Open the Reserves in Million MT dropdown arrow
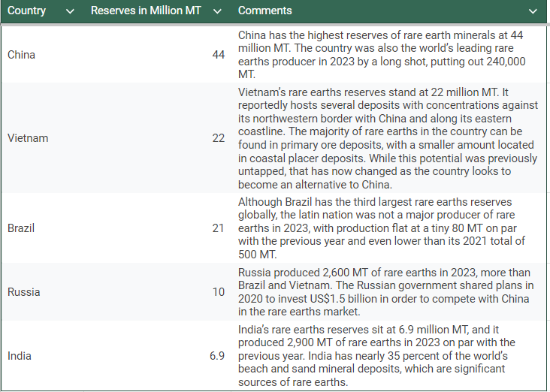 [x=217, y=11]
